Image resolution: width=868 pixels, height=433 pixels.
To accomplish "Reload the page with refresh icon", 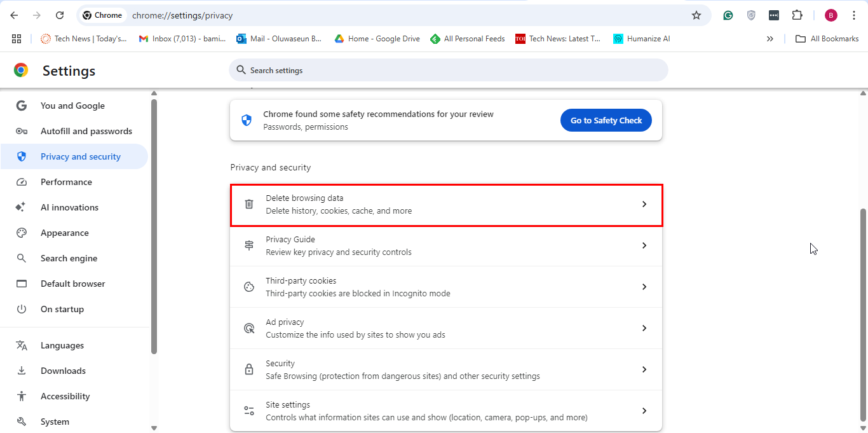I will [x=60, y=15].
